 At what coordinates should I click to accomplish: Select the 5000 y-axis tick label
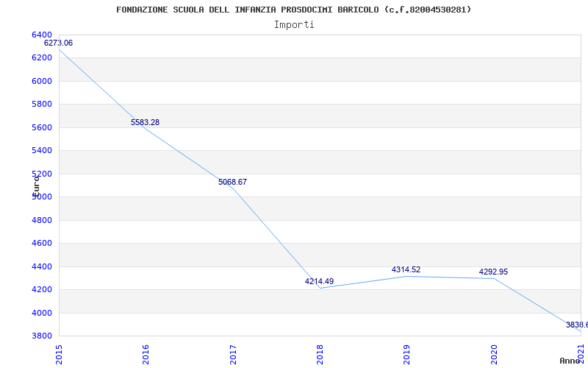(x=42, y=197)
